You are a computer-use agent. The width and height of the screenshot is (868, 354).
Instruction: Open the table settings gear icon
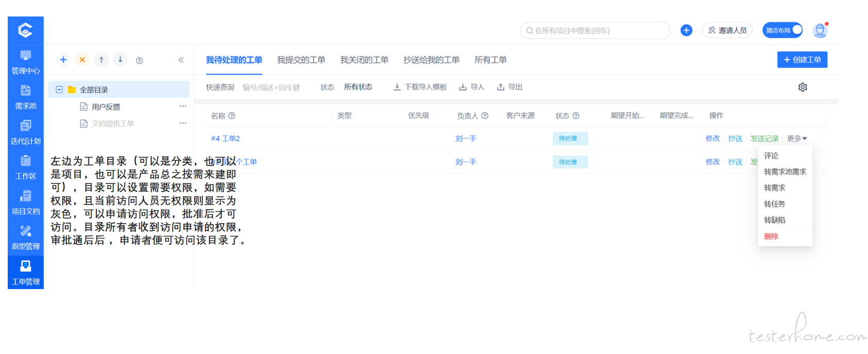click(802, 87)
